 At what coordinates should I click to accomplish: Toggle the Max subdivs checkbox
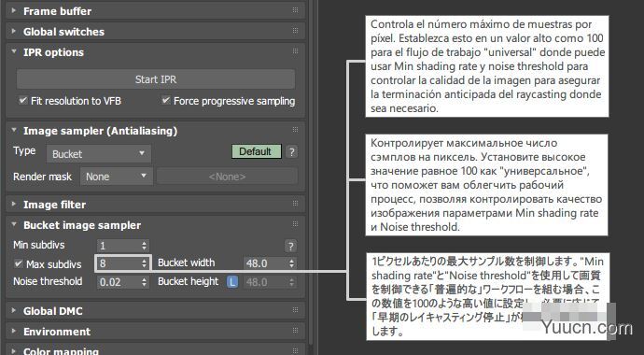[18, 263]
